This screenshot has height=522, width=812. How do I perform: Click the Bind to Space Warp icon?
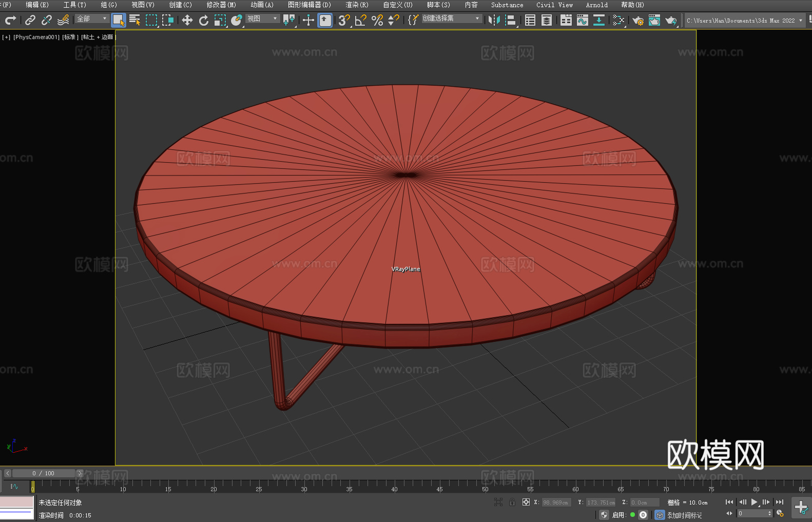coord(63,20)
